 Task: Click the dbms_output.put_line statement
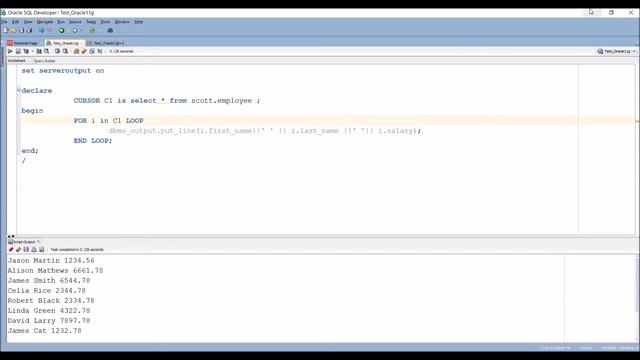tap(265, 131)
